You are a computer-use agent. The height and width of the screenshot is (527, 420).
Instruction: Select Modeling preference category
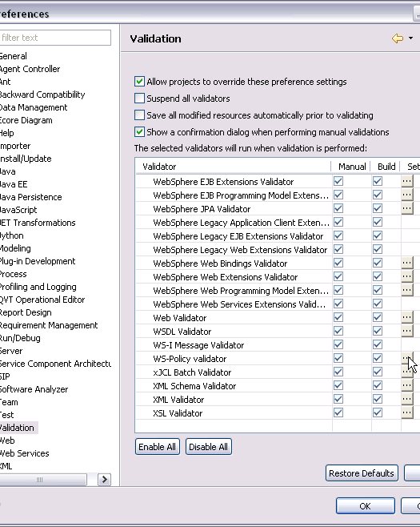click(15, 248)
